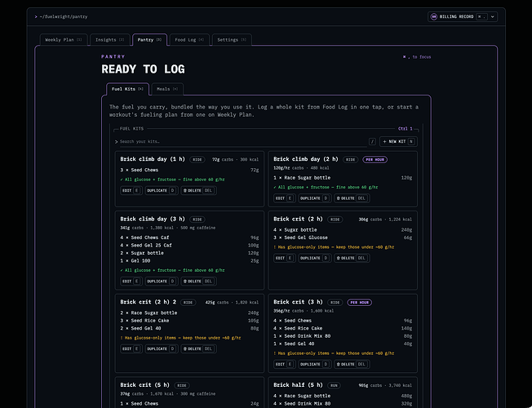Image resolution: width=532 pixels, height=408 pixels.
Task: Click the Brick half (5 h) card title
Action: click(298, 385)
